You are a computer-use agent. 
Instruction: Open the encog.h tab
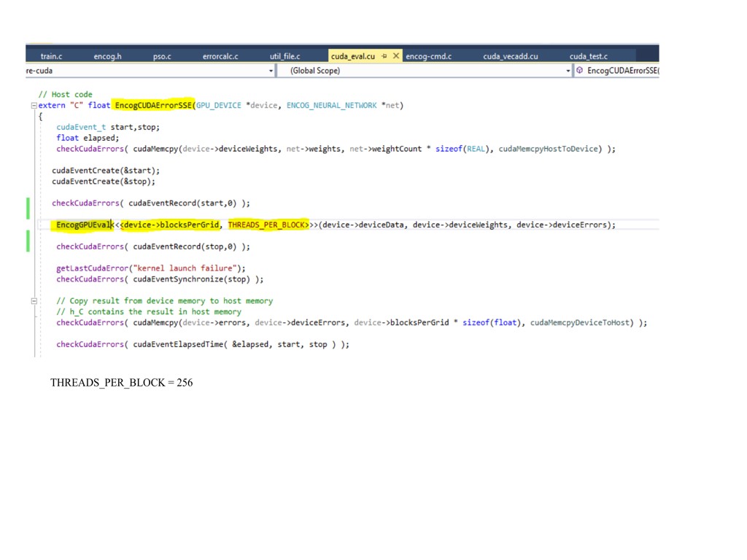pos(108,56)
